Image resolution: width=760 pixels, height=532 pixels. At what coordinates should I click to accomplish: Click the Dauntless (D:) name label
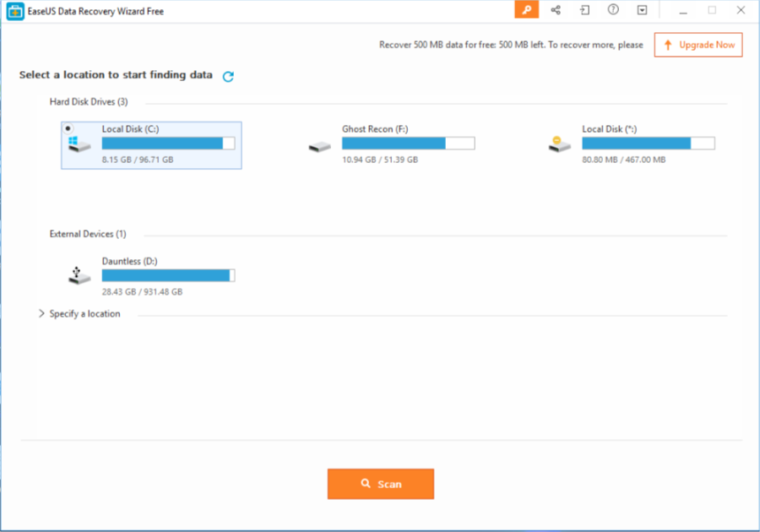coord(129,261)
